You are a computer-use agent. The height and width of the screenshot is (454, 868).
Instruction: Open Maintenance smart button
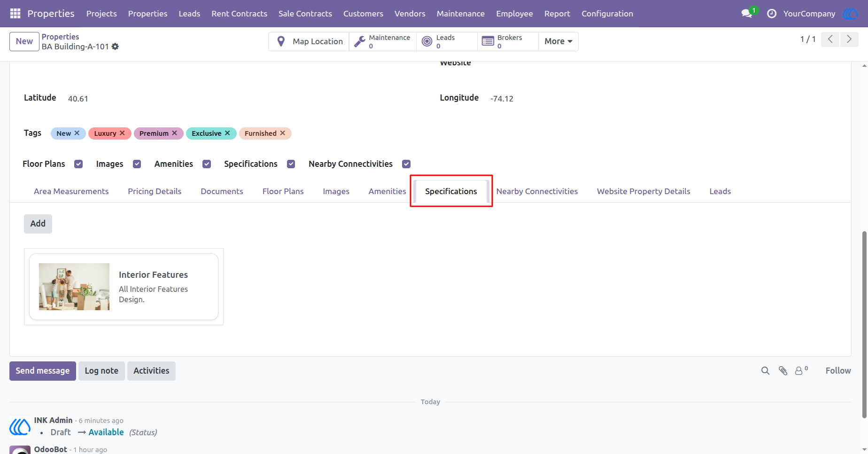click(x=383, y=41)
